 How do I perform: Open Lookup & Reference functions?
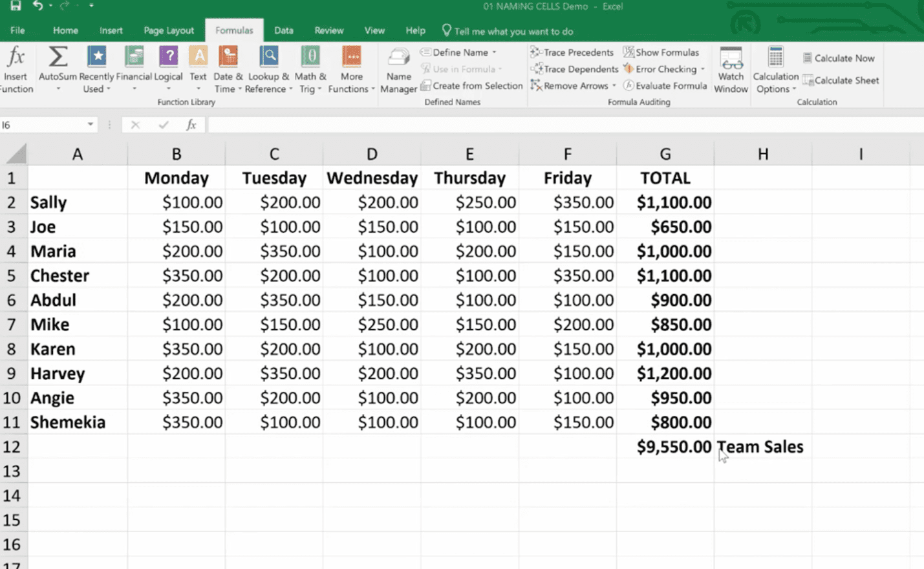(269, 58)
